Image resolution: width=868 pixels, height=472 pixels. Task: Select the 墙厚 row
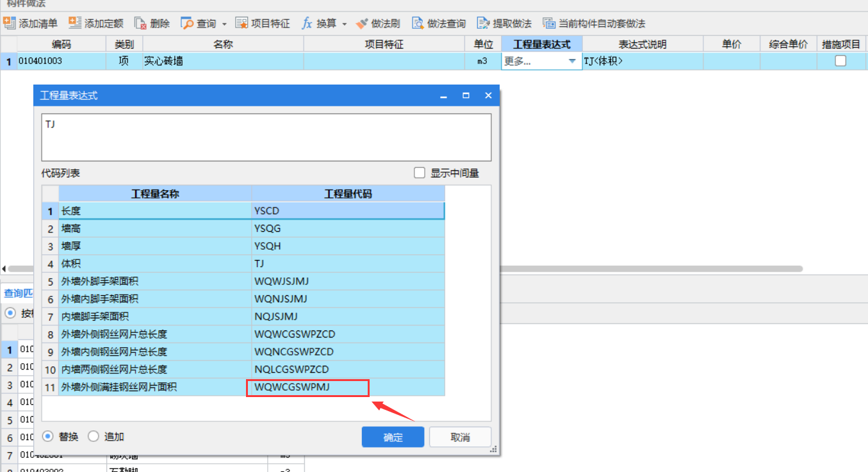(x=243, y=246)
